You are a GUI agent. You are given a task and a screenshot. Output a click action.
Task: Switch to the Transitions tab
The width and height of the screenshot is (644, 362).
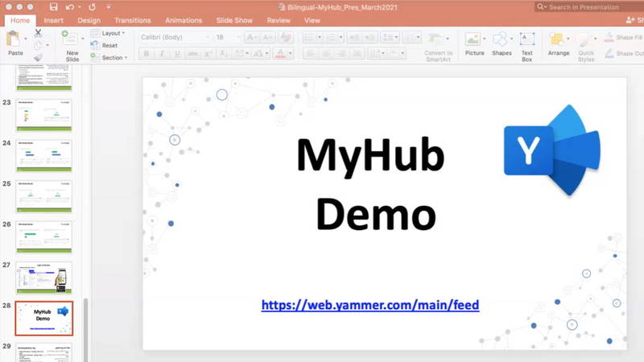[132, 20]
